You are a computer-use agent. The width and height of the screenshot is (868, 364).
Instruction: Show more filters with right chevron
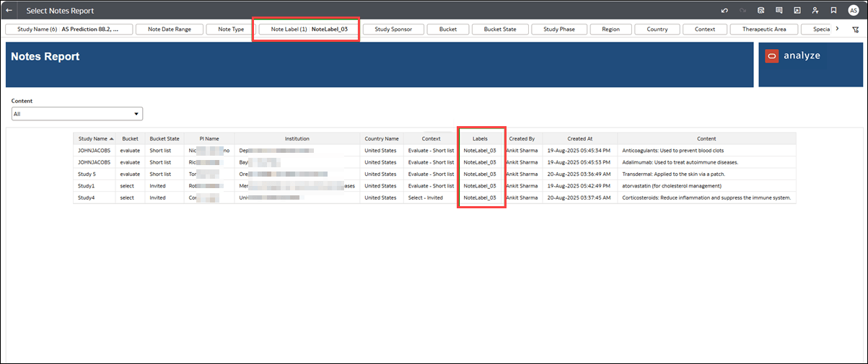pyautogui.click(x=836, y=30)
